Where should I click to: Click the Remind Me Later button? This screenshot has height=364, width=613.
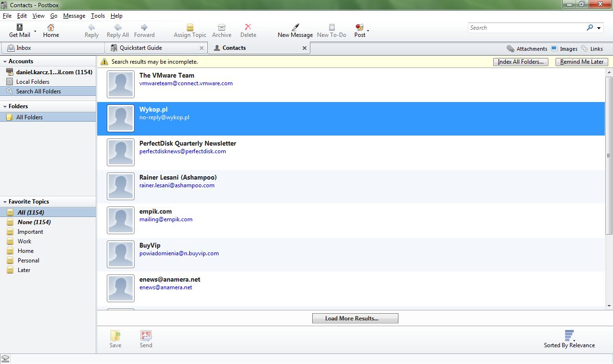(x=582, y=62)
